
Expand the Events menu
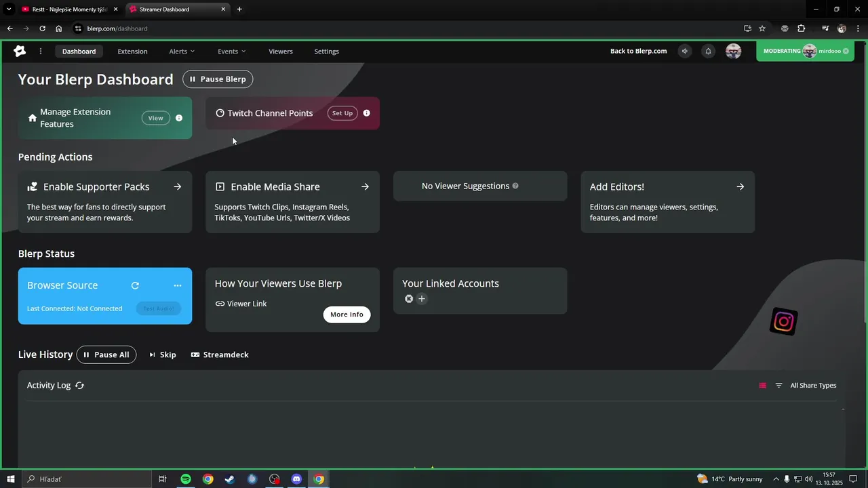[231, 52]
